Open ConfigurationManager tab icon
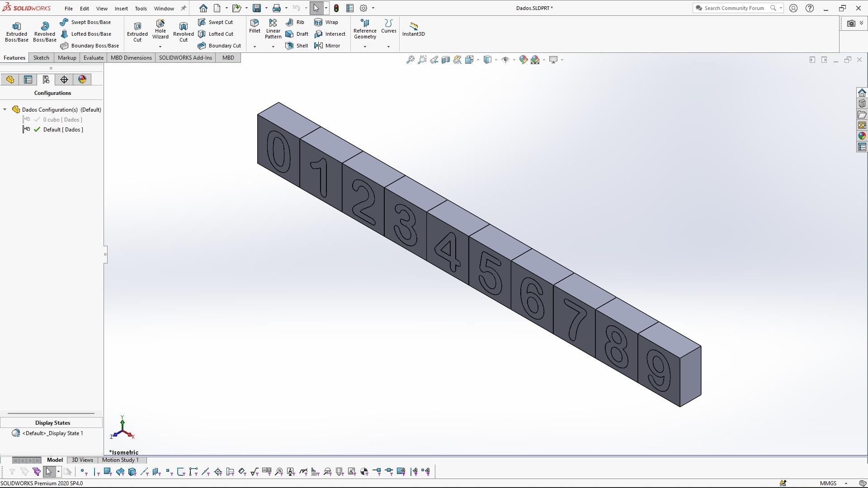 click(46, 80)
